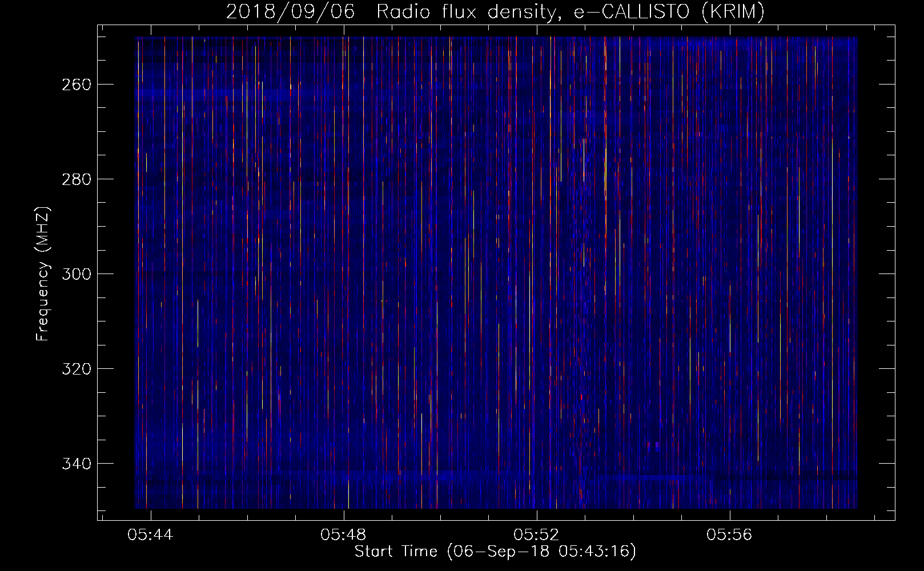Click the 260 frequency tick label
This screenshot has width=924, height=571.
pos(76,85)
